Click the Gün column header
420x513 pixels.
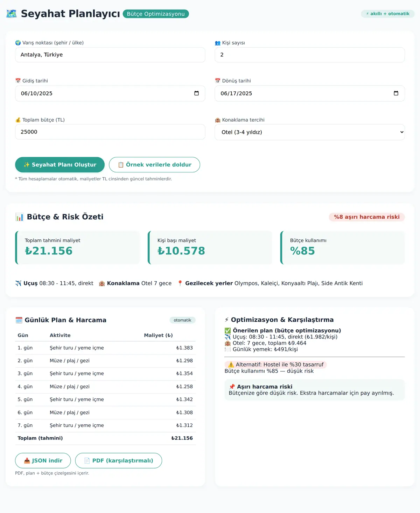[x=23, y=335]
